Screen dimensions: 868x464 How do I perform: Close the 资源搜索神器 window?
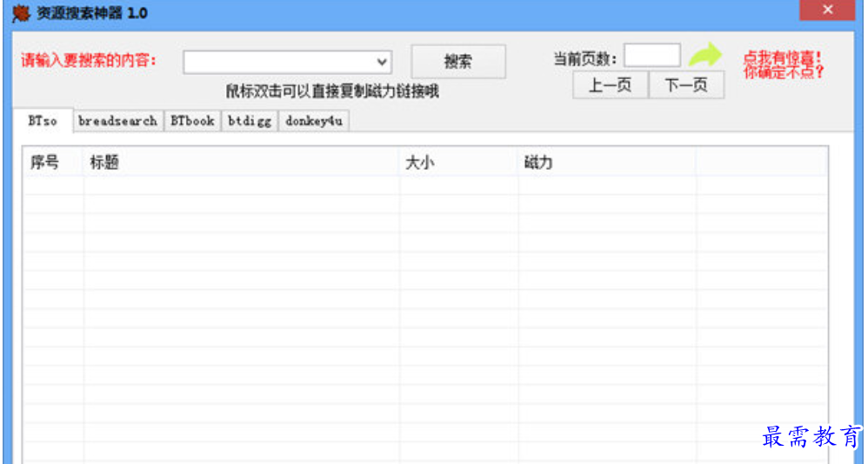827,10
